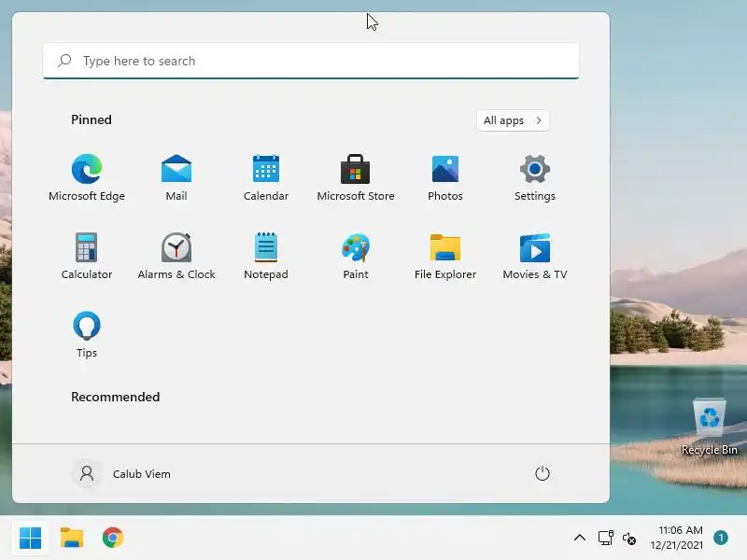747x560 pixels.
Task: Select the Recycle Bin desktop icon
Action: pos(710,427)
